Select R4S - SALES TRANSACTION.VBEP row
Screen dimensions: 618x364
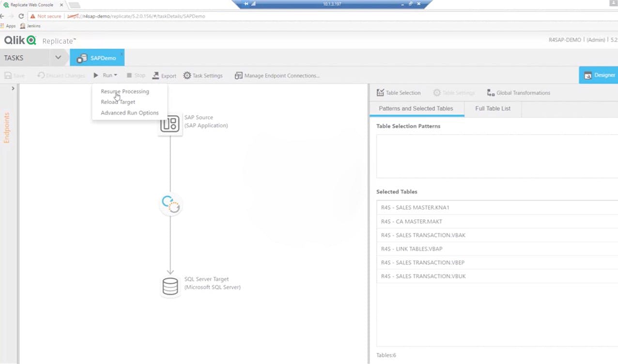tap(497, 262)
